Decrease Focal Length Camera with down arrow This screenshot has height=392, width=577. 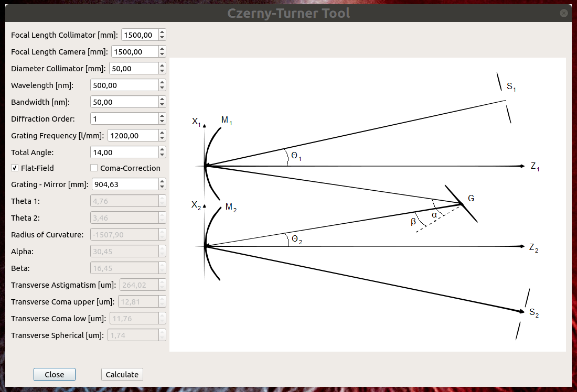tap(162, 54)
